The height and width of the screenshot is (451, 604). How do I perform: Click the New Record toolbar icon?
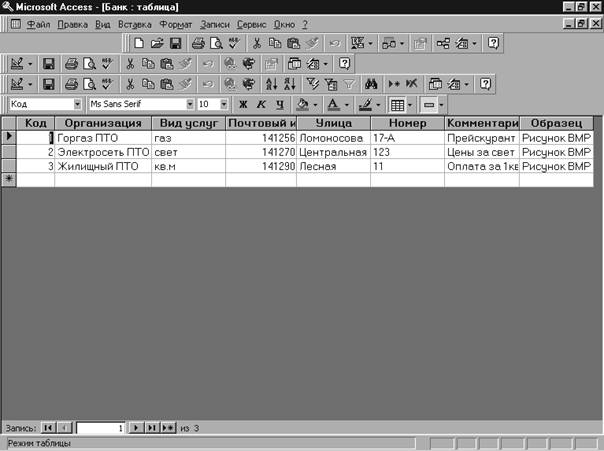pos(394,84)
